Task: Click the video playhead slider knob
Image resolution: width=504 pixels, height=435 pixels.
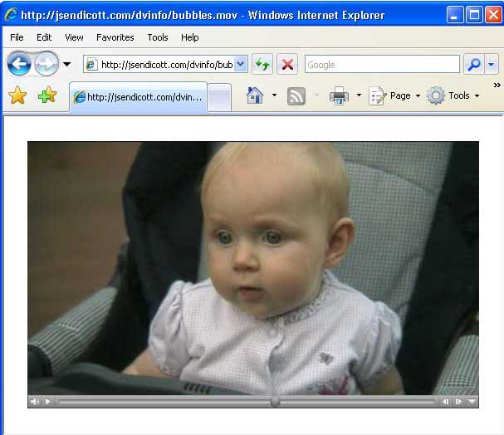Action: (275, 402)
